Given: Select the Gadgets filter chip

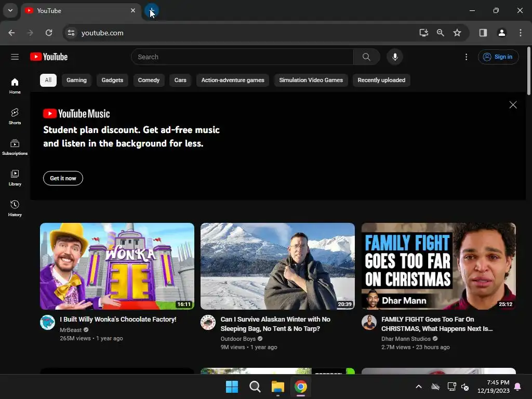Looking at the screenshot, I should (112, 80).
